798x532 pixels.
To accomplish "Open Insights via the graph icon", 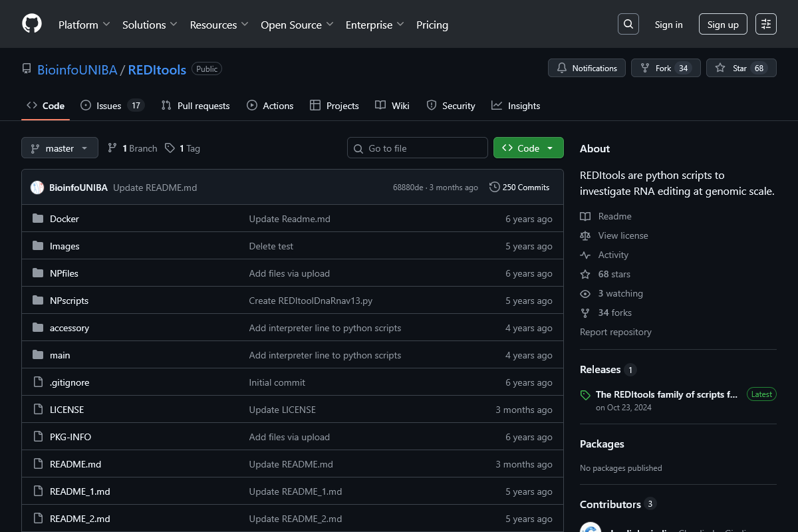I will pos(496,105).
